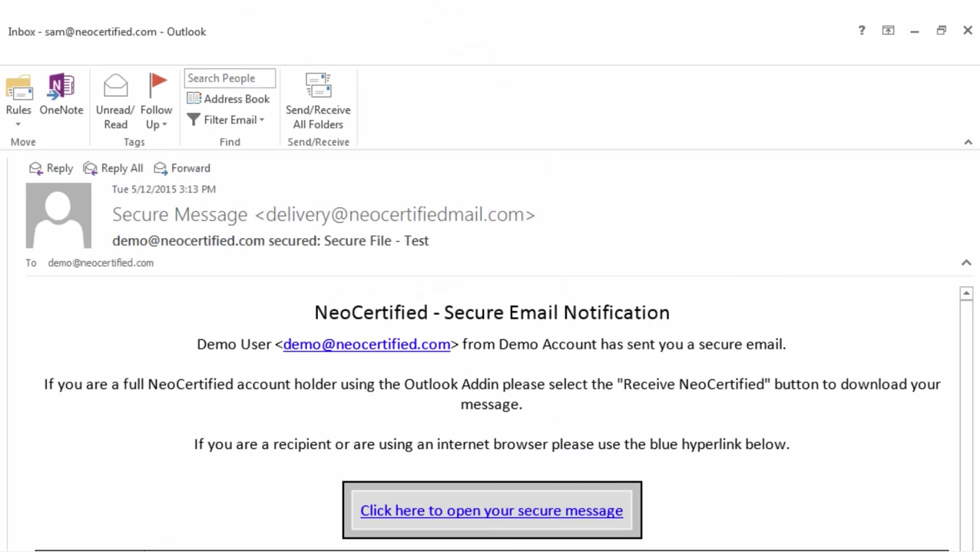Click message body scrollbar up arrow
The height and width of the screenshot is (552, 980).
(966, 293)
